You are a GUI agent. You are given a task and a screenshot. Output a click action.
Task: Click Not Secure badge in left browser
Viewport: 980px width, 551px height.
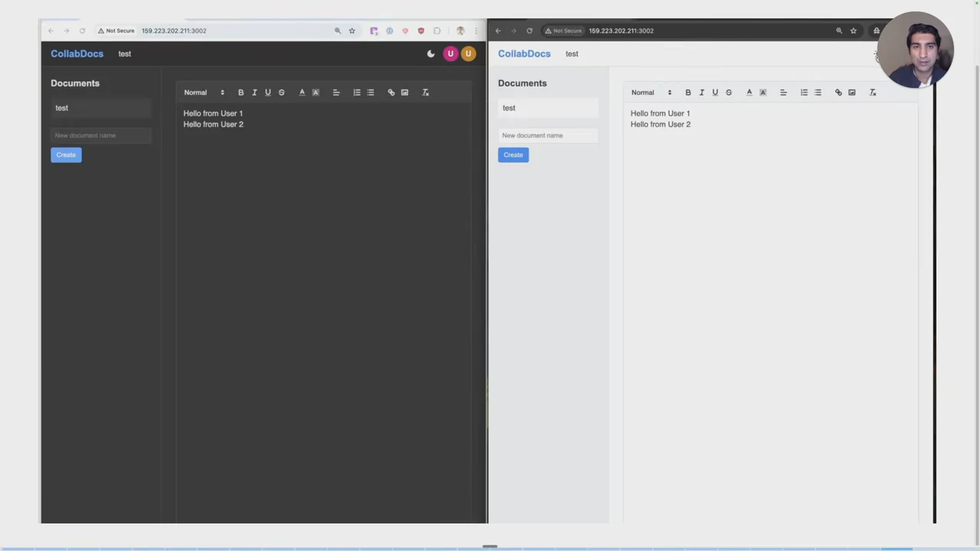coord(116,31)
